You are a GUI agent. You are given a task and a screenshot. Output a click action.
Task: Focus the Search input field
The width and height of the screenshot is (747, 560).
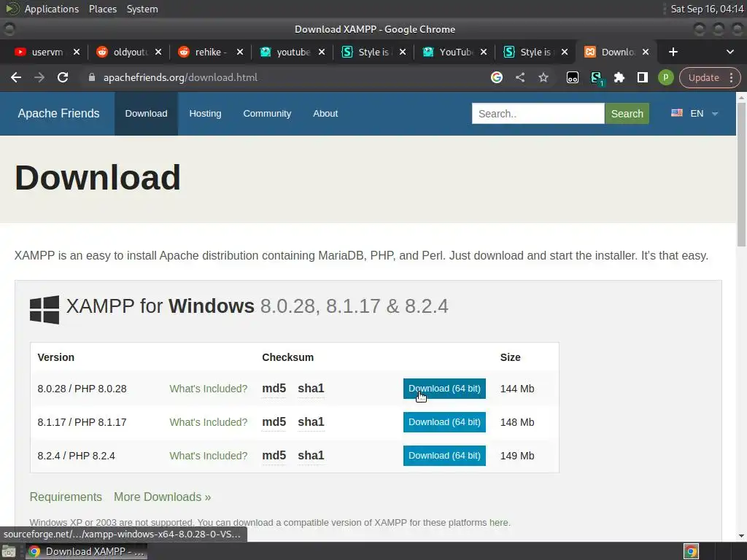click(x=538, y=113)
